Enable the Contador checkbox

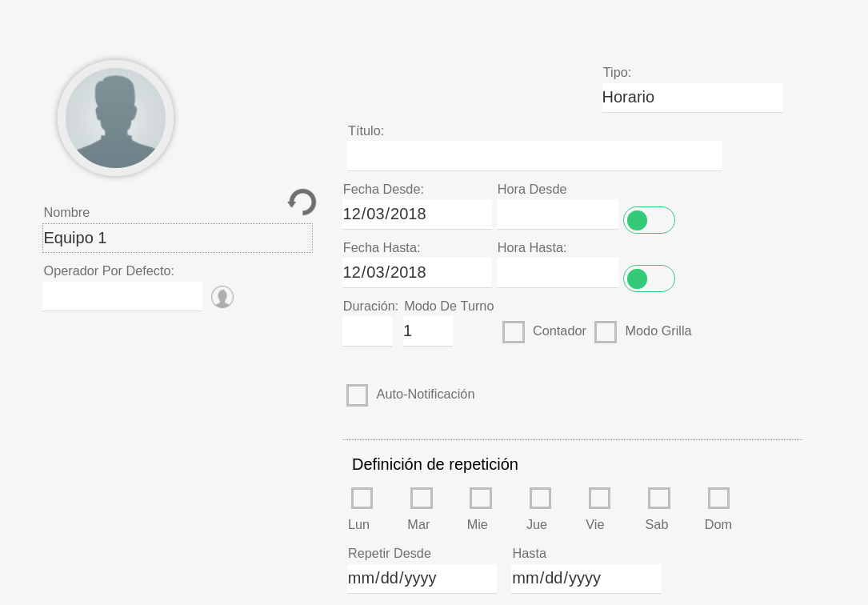(514, 332)
